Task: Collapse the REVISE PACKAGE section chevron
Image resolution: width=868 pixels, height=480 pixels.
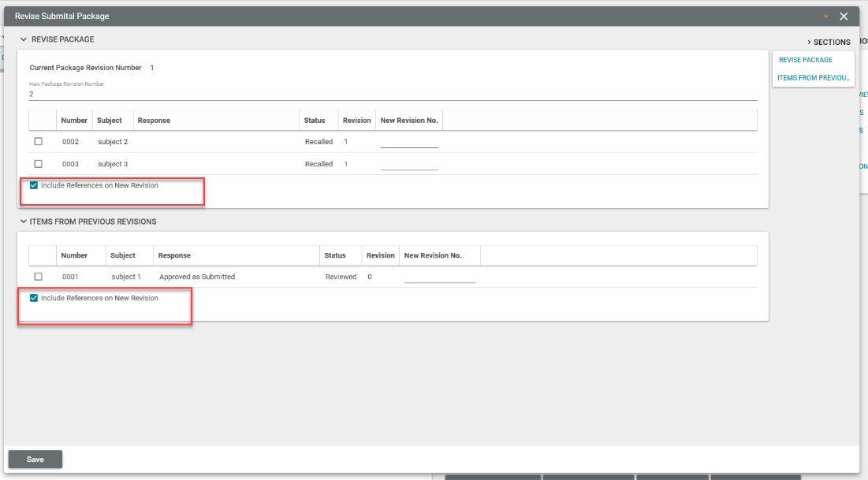Action: [24, 39]
